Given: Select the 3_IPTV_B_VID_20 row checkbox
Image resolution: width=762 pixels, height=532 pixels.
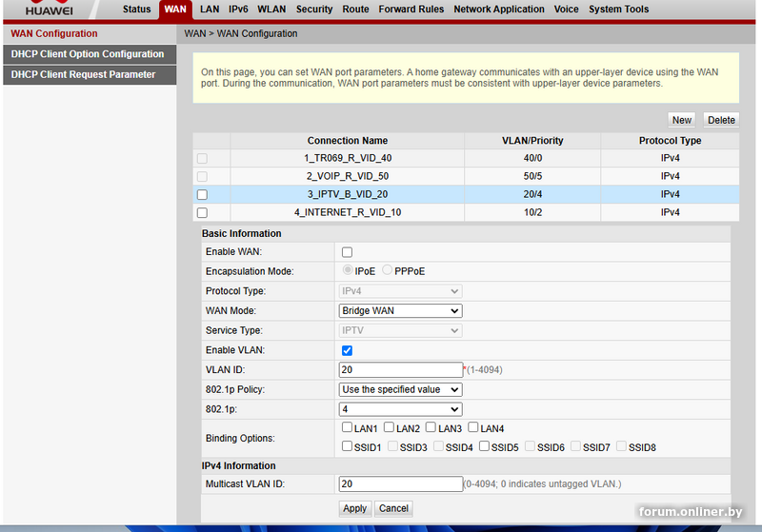Looking at the screenshot, I should (x=201, y=194).
